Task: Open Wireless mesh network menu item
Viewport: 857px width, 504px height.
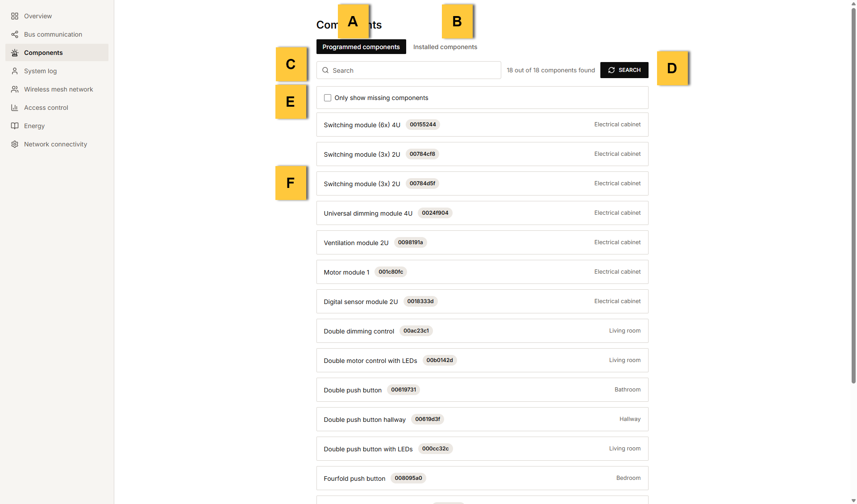Action: [57, 89]
